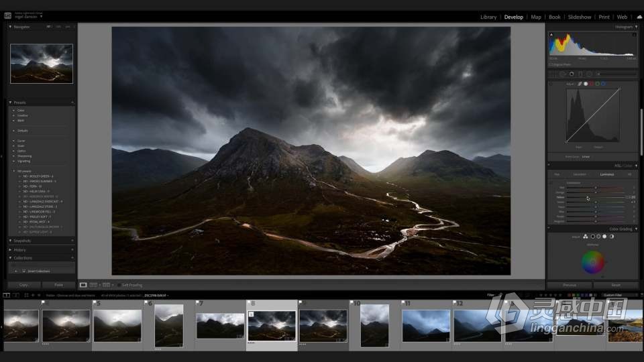The image size is (644, 362).
Task: Adjust the Yellow luminance slider
Action: coord(588,198)
